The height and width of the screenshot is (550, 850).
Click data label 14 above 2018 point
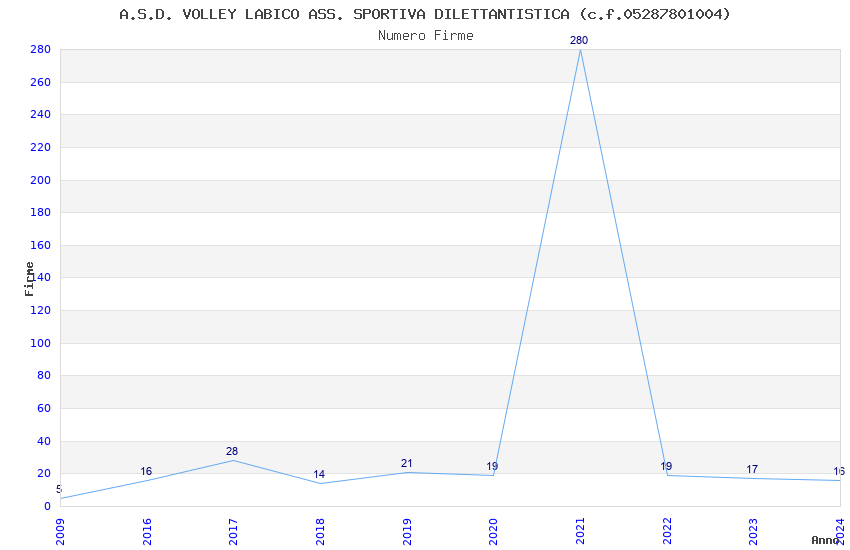319,474
